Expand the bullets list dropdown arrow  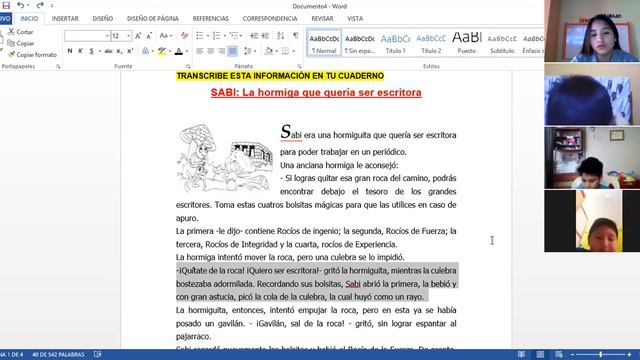(208, 36)
